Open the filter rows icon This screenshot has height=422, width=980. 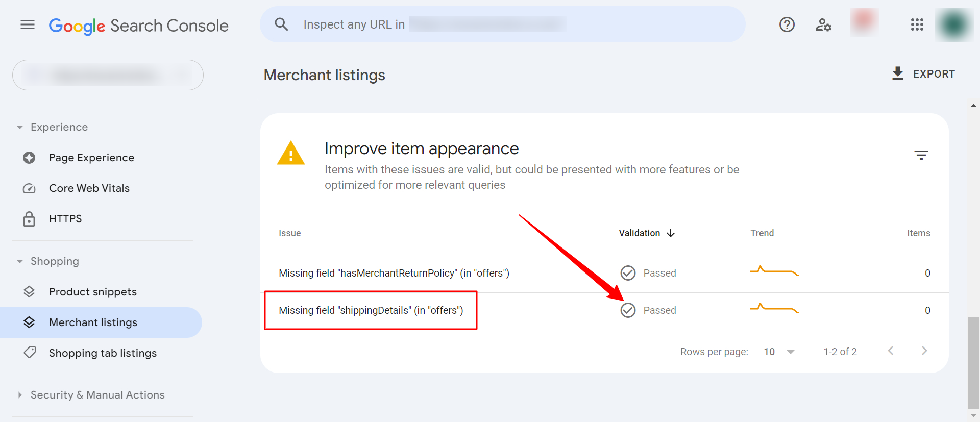921,155
